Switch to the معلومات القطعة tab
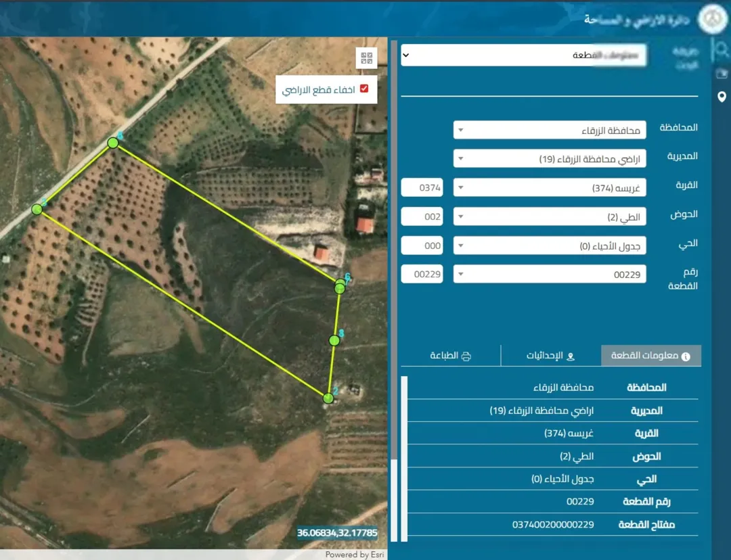 pyautogui.click(x=651, y=356)
